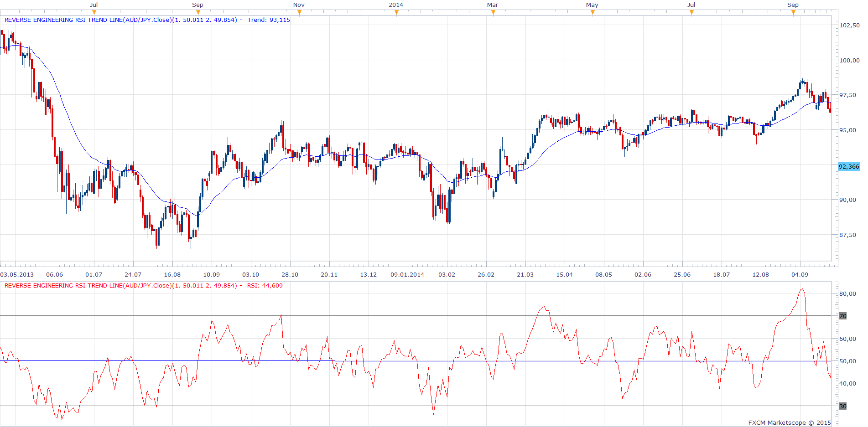This screenshot has width=868, height=427.
Task: Click the May orange month marker
Action: tap(593, 12)
